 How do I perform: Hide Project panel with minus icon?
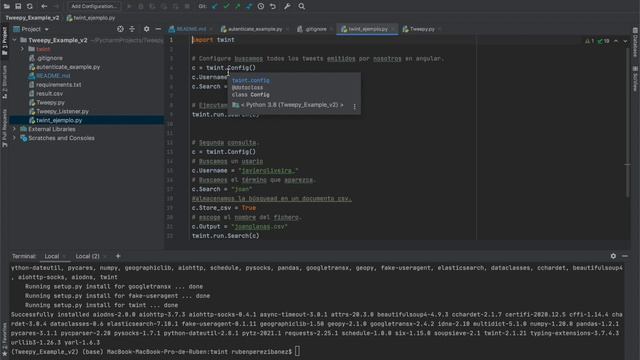coord(158,29)
